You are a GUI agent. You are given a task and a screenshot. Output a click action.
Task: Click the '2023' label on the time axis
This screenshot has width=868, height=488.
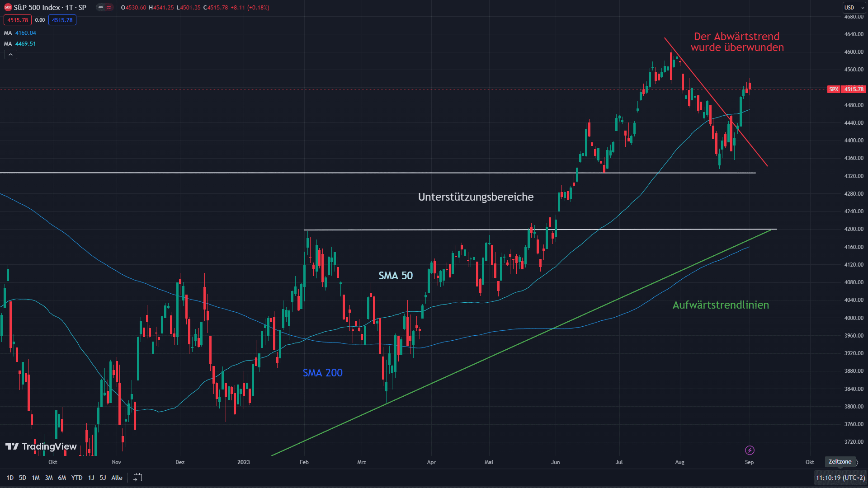pyautogui.click(x=243, y=462)
